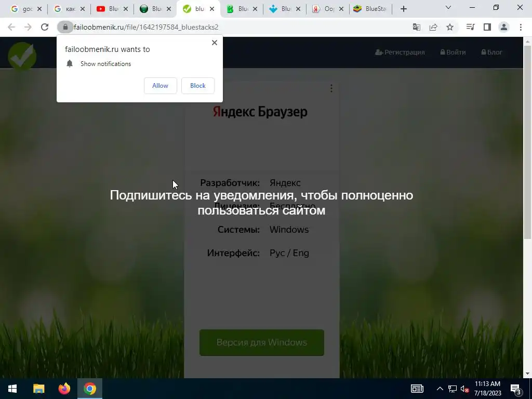Translate this page icon

(416, 27)
